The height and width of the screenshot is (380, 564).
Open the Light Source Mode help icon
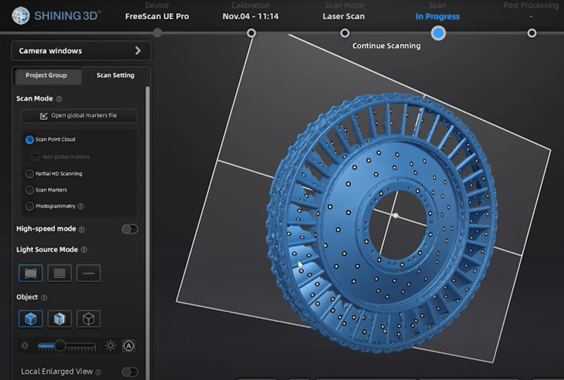tap(84, 250)
